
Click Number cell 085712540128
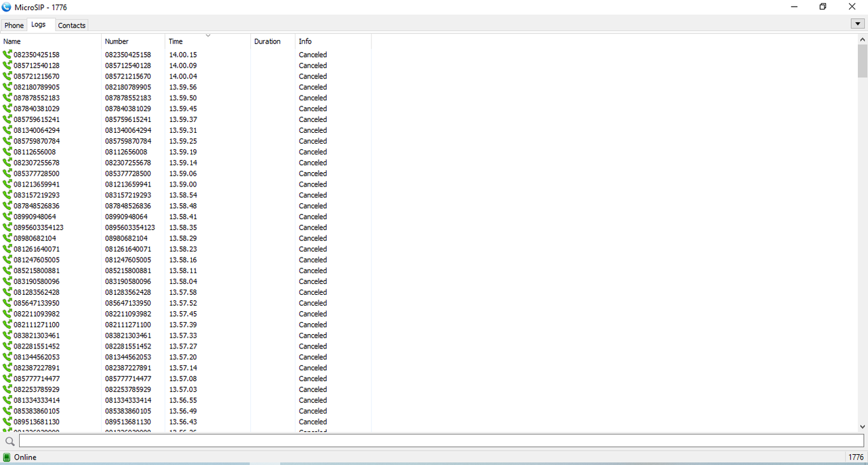pyautogui.click(x=128, y=66)
